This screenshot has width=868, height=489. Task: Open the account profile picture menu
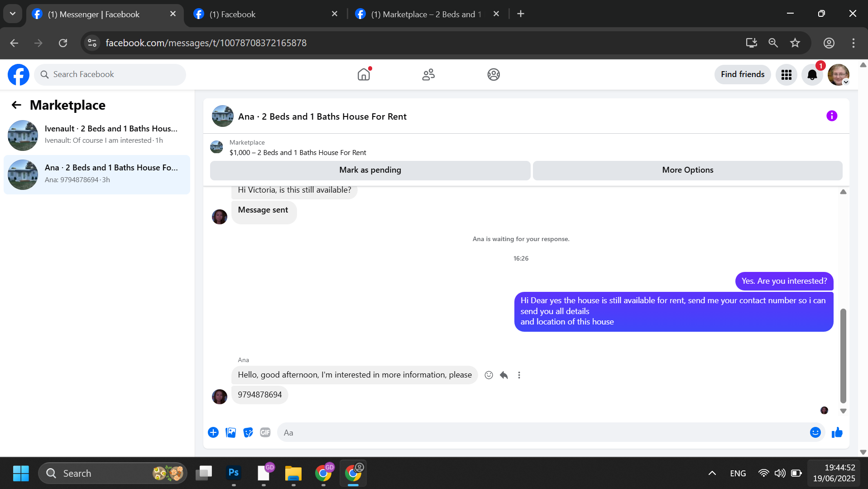[x=839, y=75]
